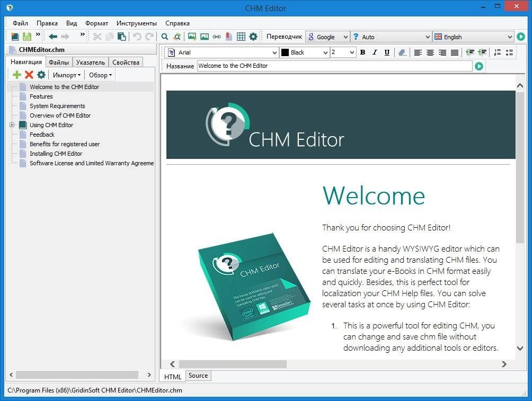
Task: Toggle underline formatting
Action: pyautogui.click(x=387, y=52)
